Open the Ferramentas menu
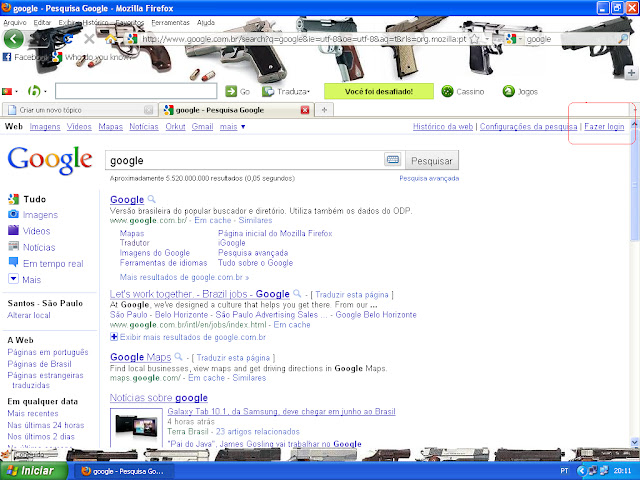The image size is (640, 480). [x=170, y=22]
